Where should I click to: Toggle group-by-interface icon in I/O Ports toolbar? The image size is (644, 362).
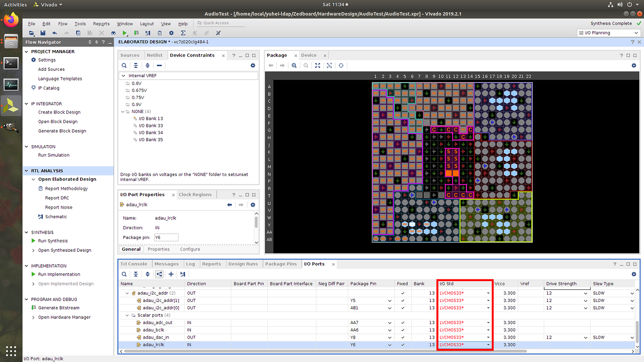pos(159,274)
